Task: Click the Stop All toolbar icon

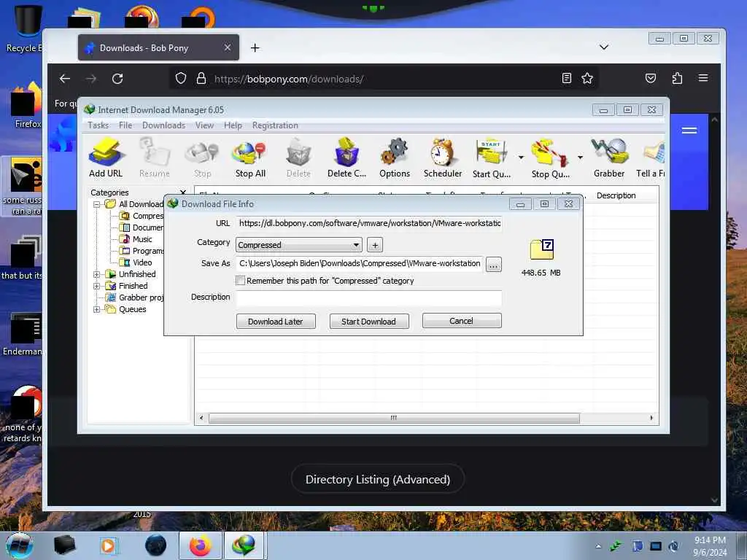Action: [250, 157]
